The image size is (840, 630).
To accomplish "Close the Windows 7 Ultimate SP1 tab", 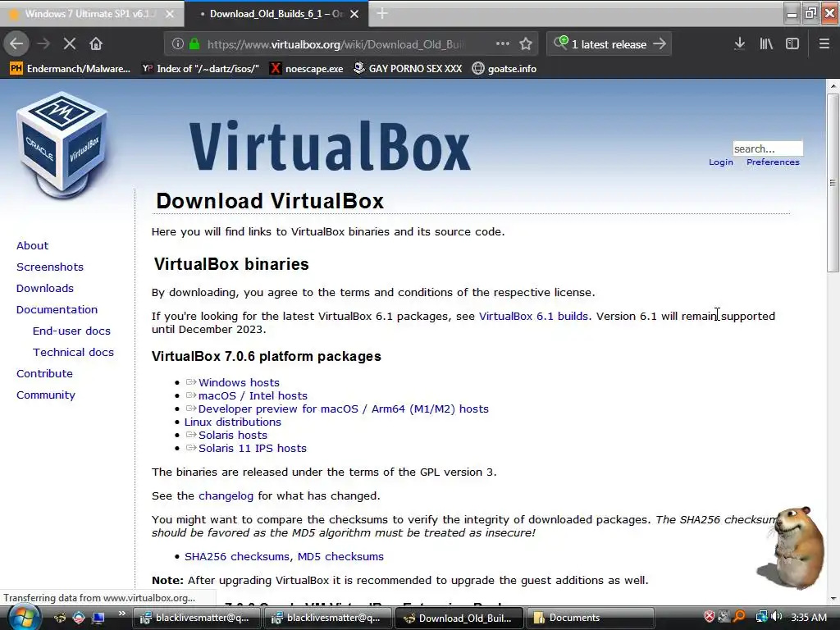I will [170, 14].
